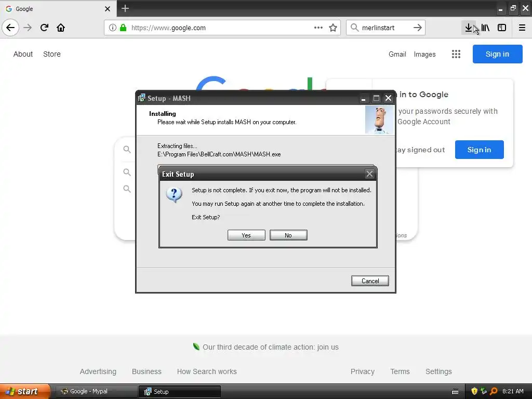Click the green padlock security icon
The image size is (532, 399).
pyautogui.click(x=123, y=28)
